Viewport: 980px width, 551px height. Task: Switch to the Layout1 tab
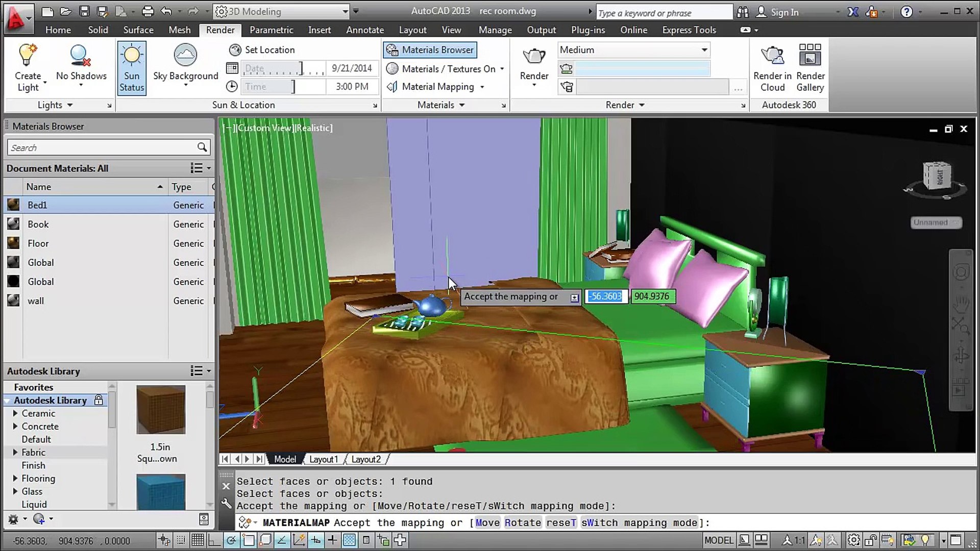coord(323,459)
